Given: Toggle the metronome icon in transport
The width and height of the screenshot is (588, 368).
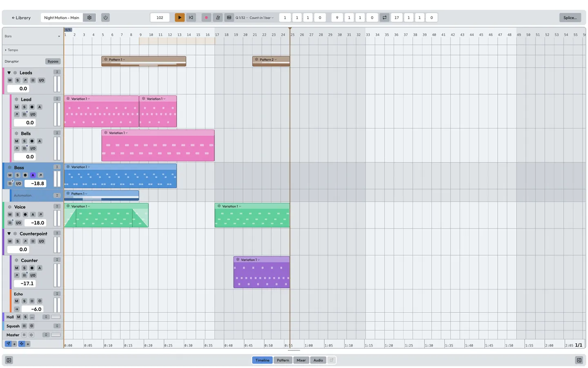Looking at the screenshot, I should tap(218, 18).
